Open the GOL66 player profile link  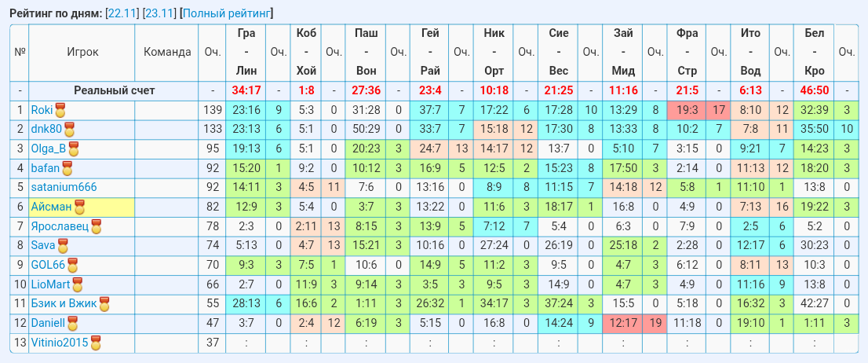[x=48, y=265]
